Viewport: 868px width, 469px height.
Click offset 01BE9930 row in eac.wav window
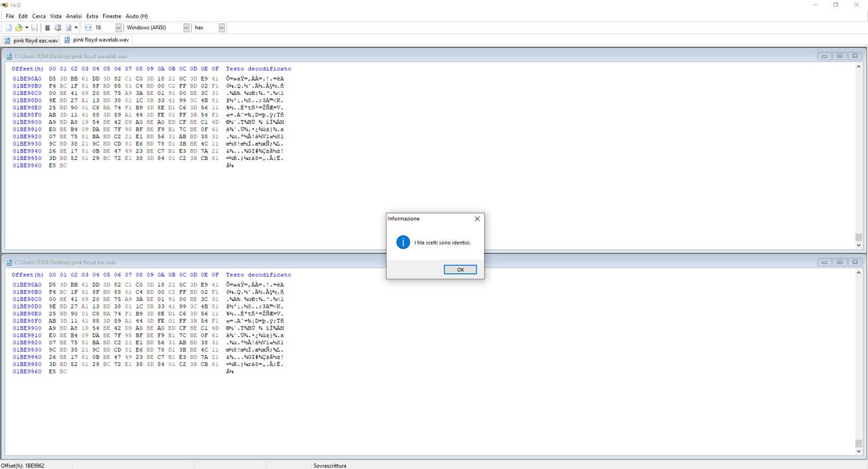(x=27, y=350)
